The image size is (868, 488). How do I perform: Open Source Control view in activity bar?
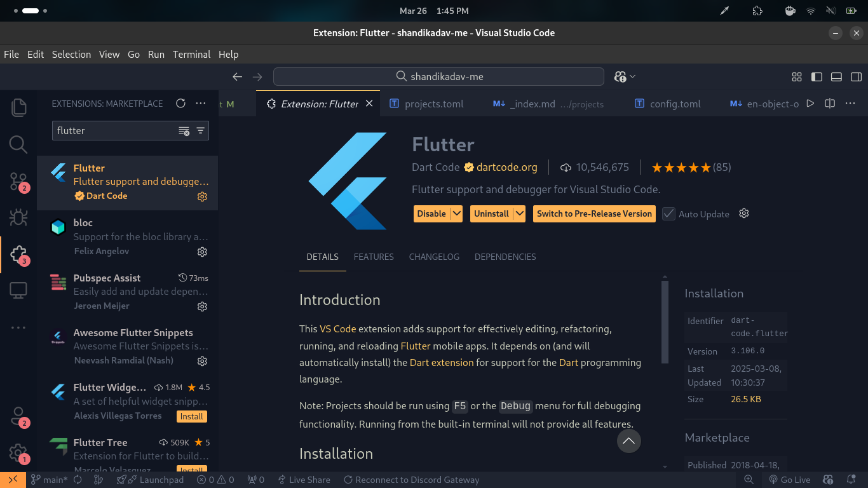[18, 181]
